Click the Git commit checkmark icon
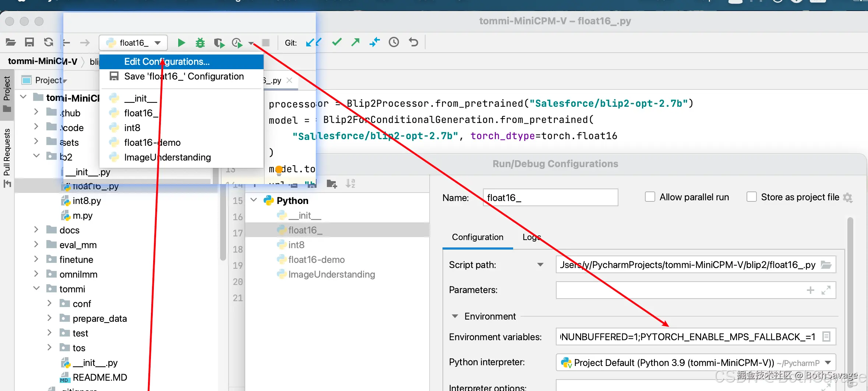Image resolution: width=868 pixels, height=391 pixels. click(x=337, y=42)
